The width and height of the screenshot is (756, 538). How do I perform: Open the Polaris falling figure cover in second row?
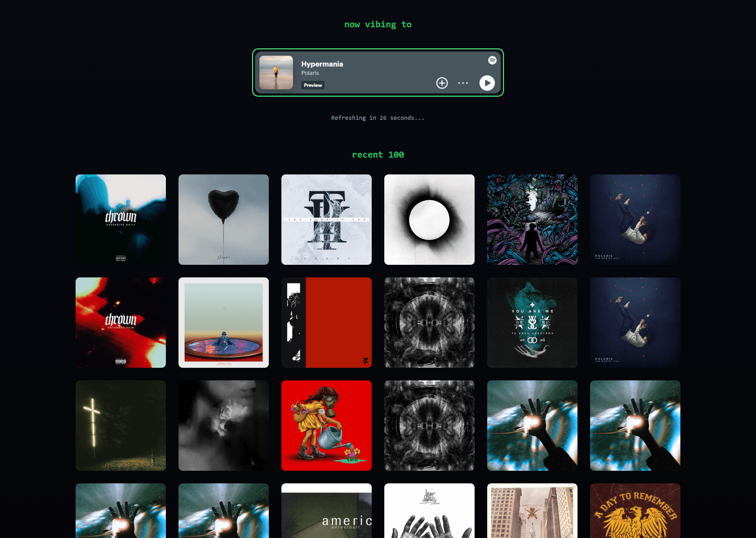coord(635,323)
